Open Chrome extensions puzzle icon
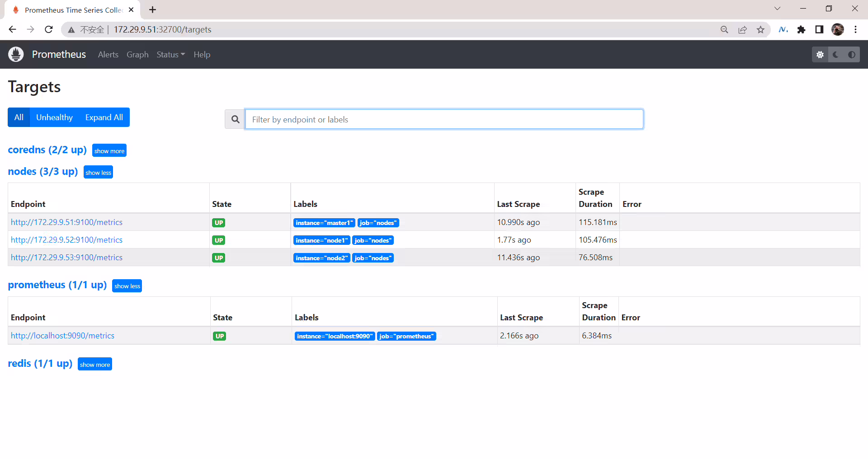 coord(801,30)
